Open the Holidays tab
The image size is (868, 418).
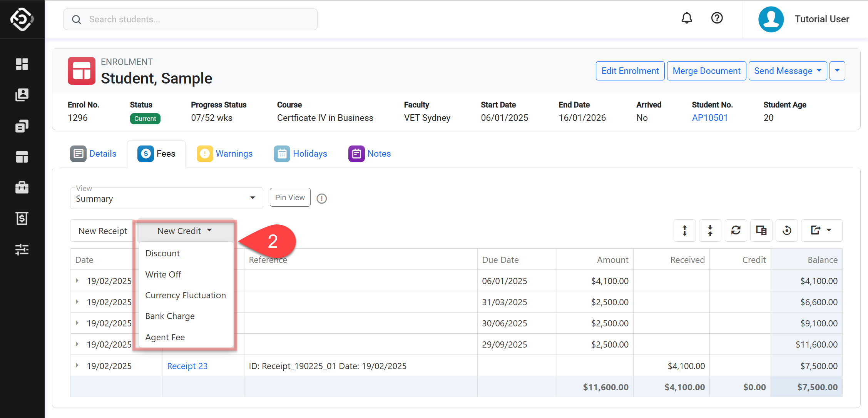(301, 154)
